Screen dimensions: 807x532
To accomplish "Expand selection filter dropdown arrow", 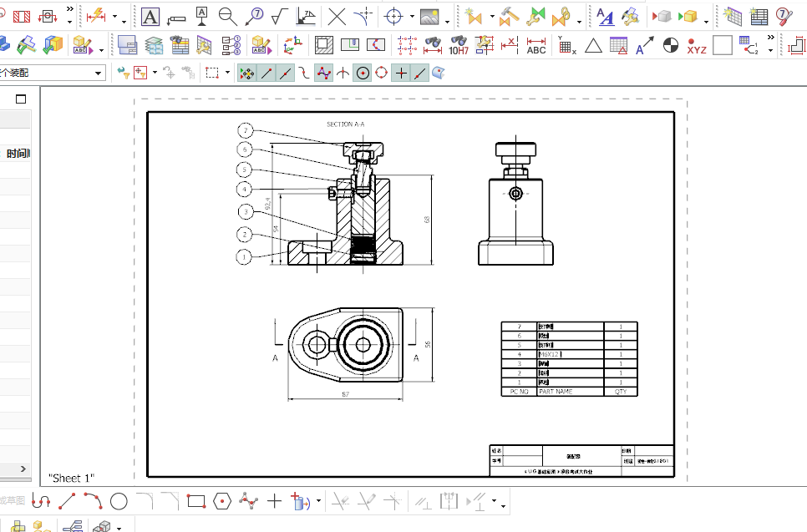I will (x=155, y=73).
